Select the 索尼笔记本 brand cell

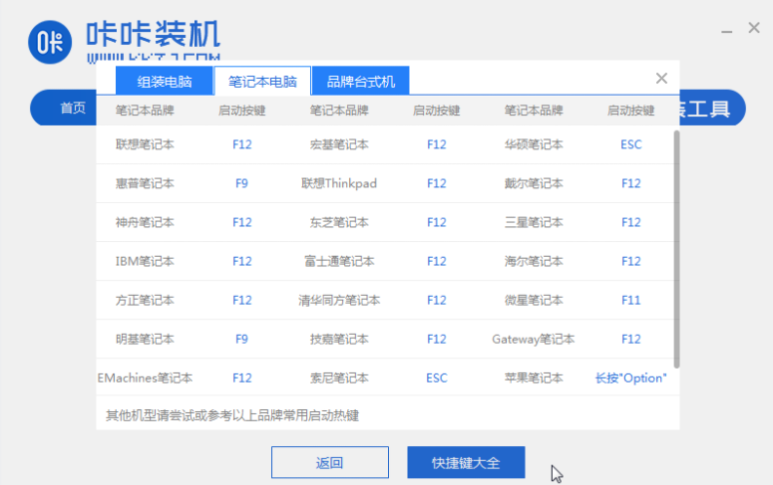(339, 378)
